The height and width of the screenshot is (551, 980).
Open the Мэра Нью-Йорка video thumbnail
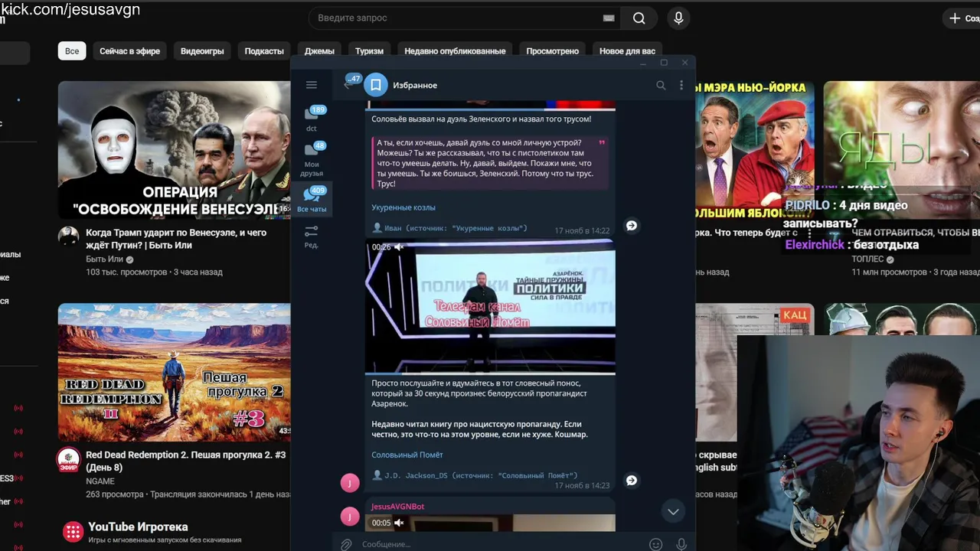[x=756, y=150]
